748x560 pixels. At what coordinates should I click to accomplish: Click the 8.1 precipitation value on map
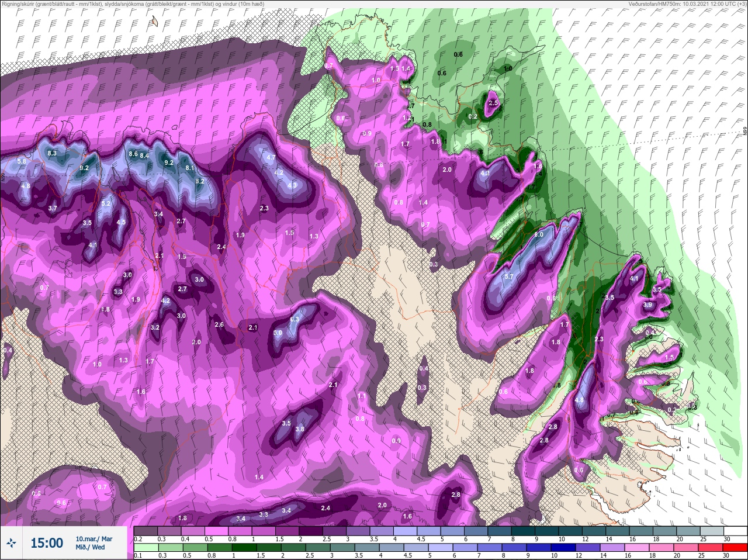click(x=190, y=168)
